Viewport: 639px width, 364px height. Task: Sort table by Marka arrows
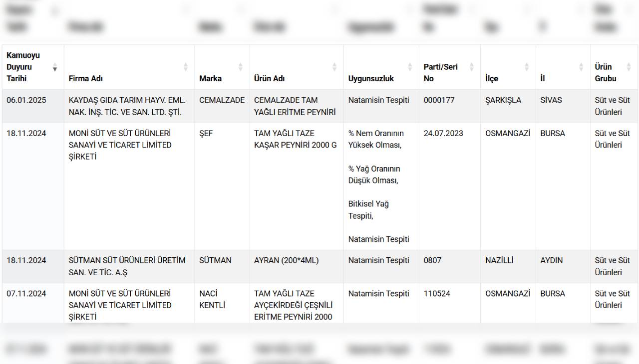point(240,67)
